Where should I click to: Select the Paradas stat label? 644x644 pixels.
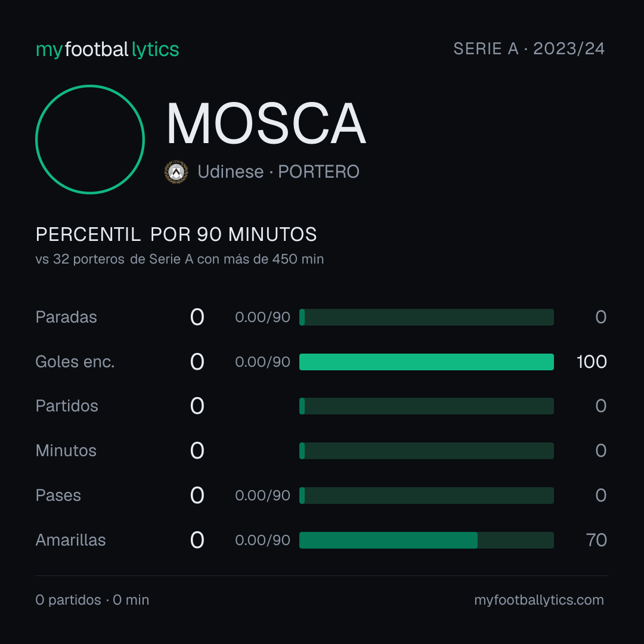point(66,317)
